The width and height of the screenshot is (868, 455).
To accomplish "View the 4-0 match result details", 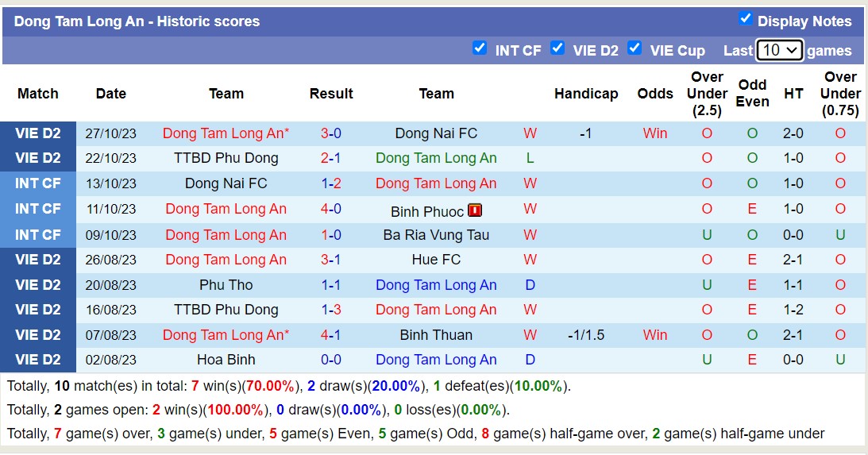I will pos(331,210).
